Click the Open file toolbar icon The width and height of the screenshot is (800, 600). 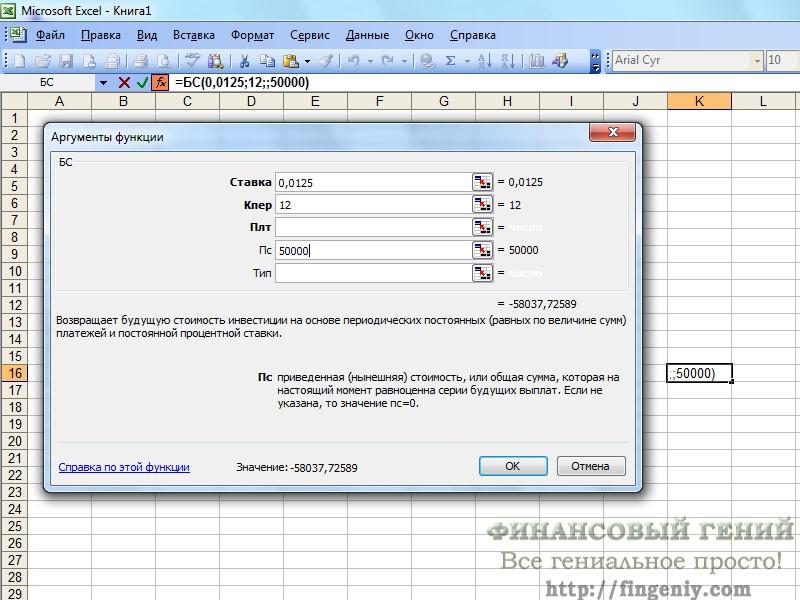click(43, 61)
